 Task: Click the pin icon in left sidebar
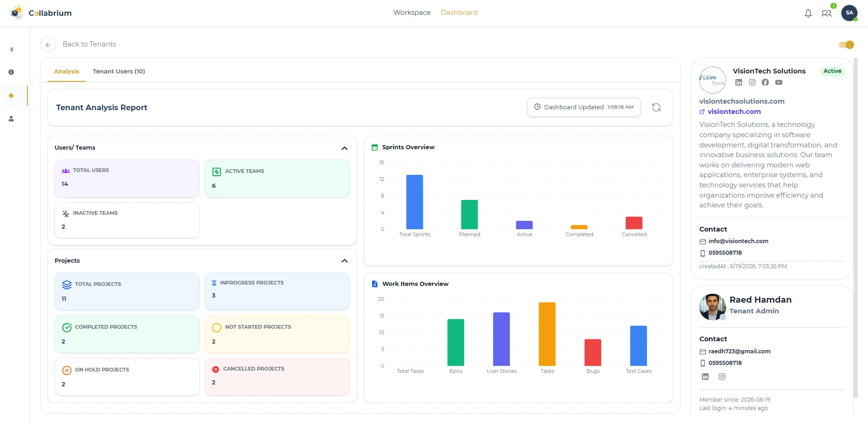tap(12, 50)
